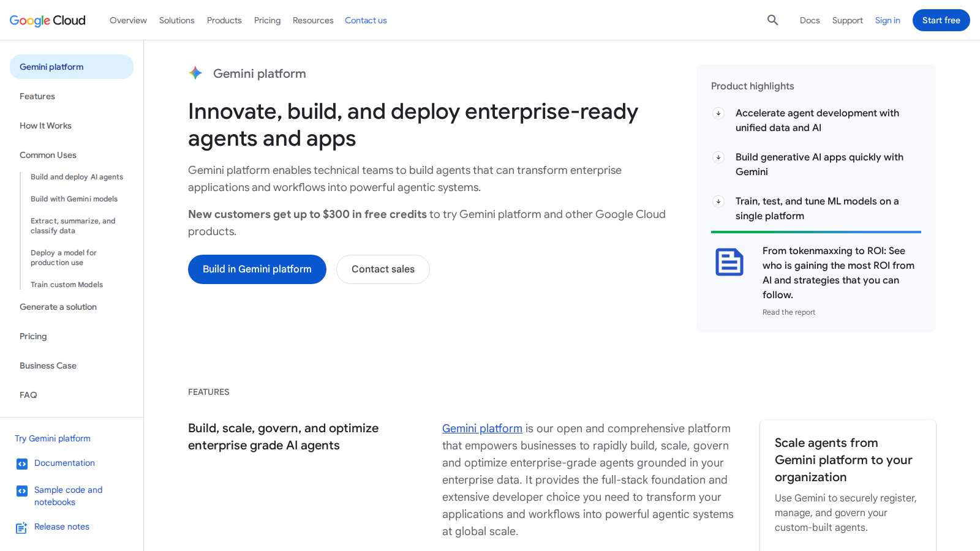This screenshot has width=980, height=551.
Task: Click the Documentation code icon
Action: pyautogui.click(x=22, y=464)
